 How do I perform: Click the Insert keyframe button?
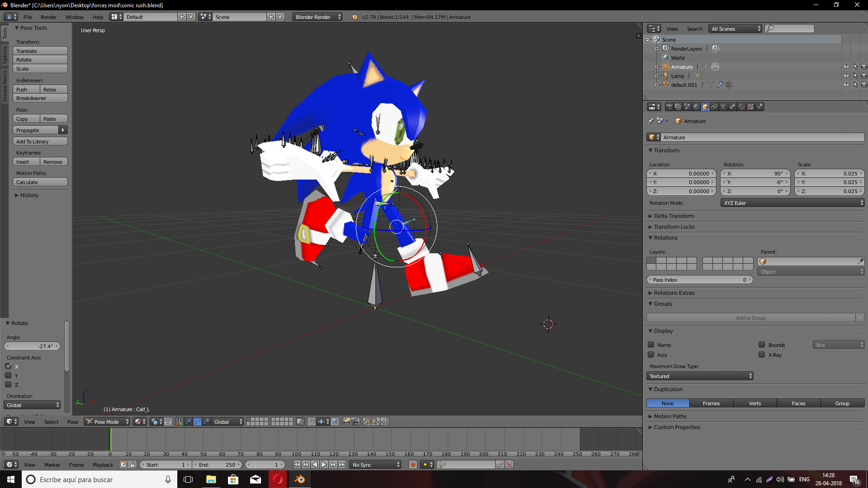[x=26, y=162]
